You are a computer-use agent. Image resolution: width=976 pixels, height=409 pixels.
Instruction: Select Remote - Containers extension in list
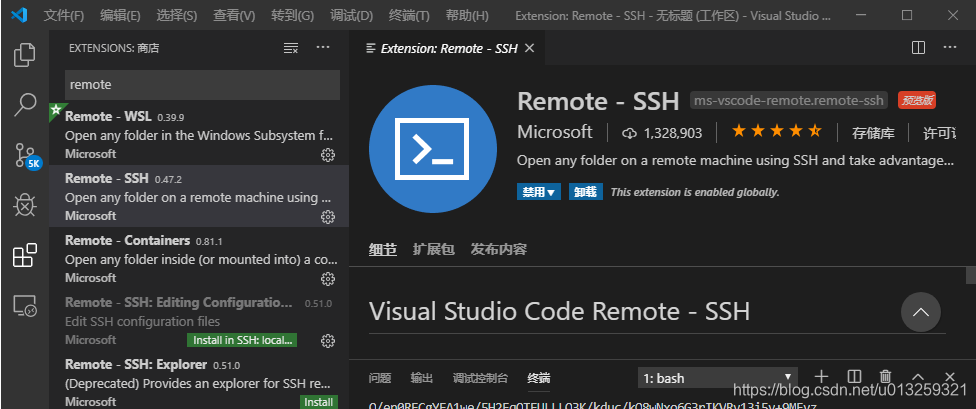pos(199,258)
